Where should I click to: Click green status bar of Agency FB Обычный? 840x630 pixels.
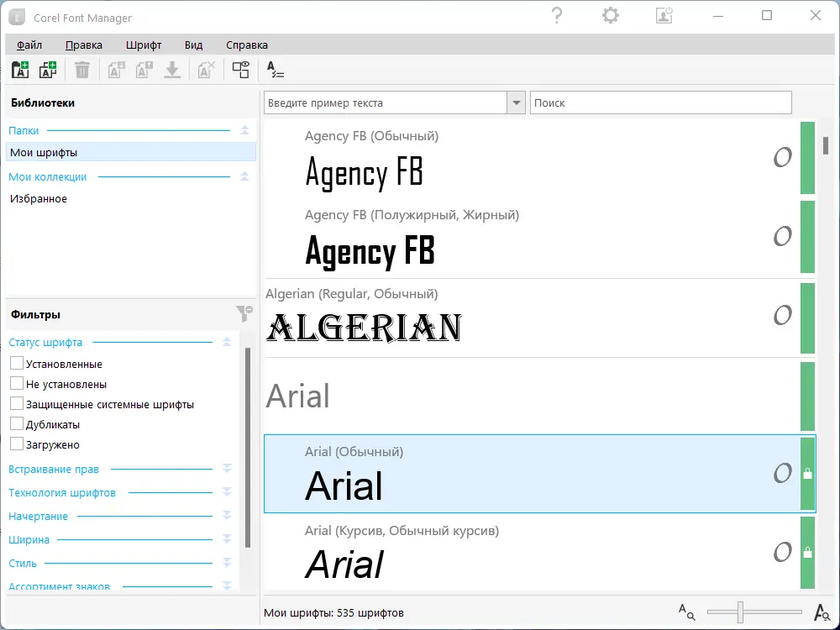click(807, 158)
